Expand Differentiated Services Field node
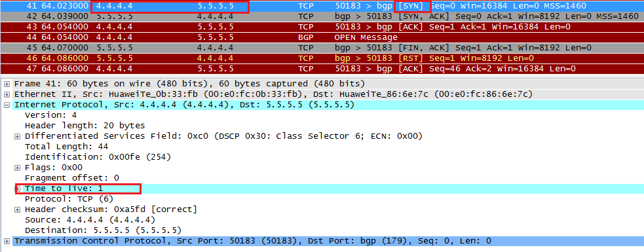The image size is (644, 252). [17, 136]
